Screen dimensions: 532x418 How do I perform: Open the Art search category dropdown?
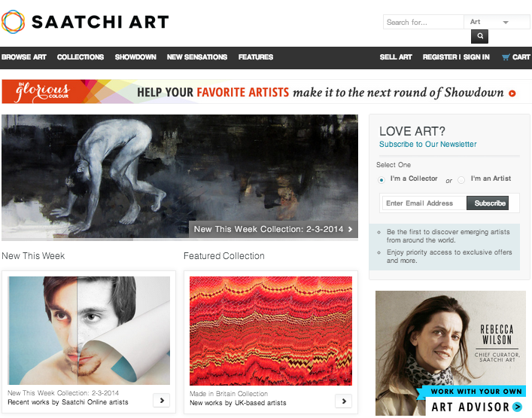[x=497, y=22]
